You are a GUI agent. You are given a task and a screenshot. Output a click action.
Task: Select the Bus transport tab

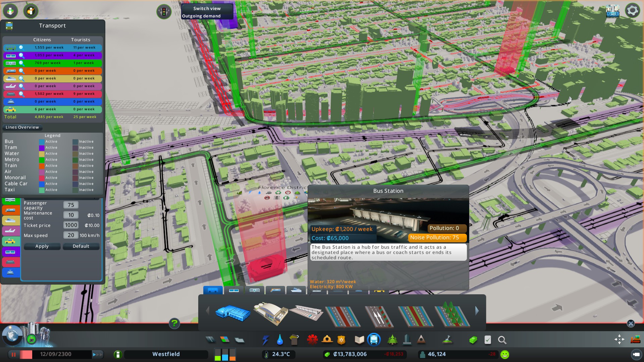click(x=213, y=290)
